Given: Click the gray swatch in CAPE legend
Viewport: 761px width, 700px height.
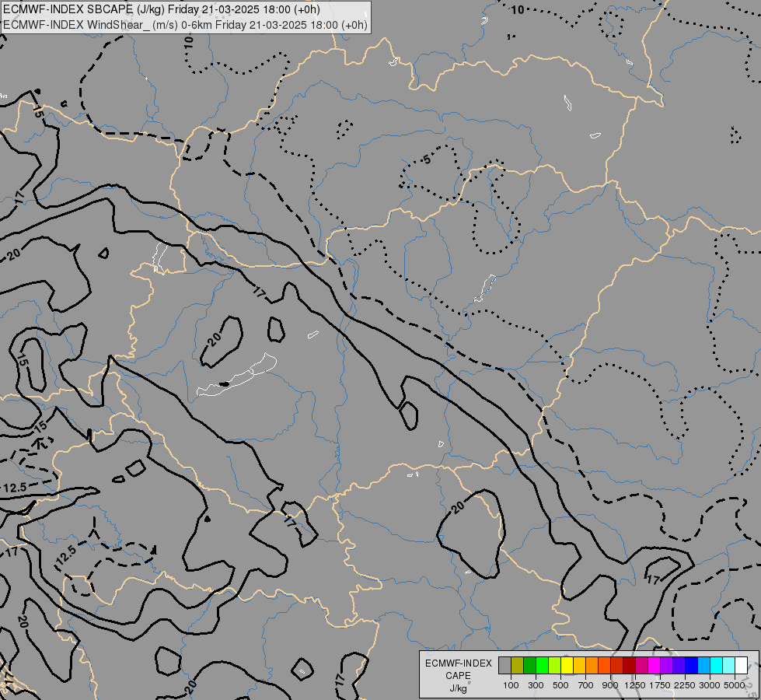Looking at the screenshot, I should click(x=504, y=665).
